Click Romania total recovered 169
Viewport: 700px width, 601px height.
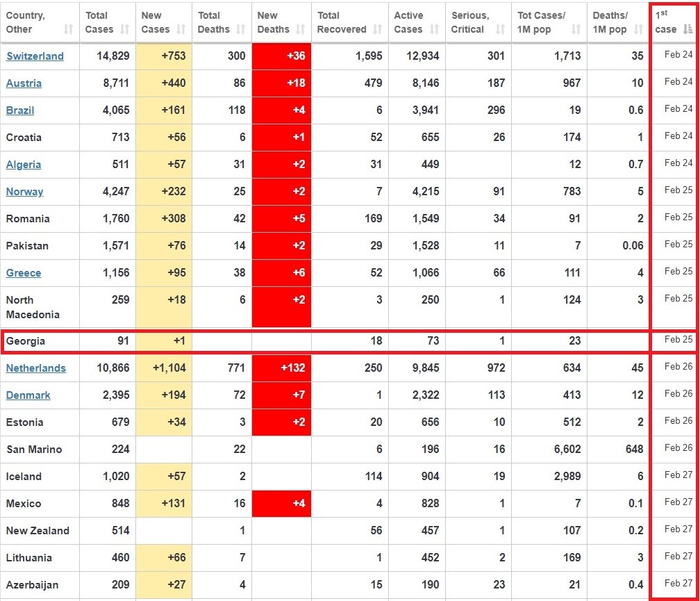pyautogui.click(x=373, y=219)
